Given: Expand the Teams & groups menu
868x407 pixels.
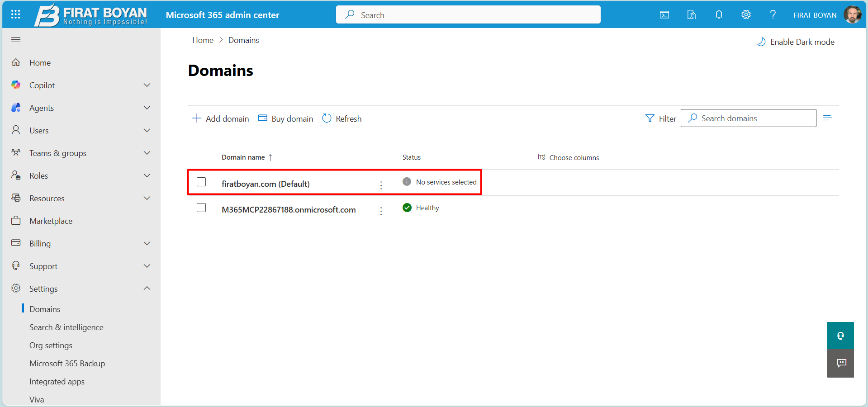Looking at the screenshot, I should [x=147, y=153].
